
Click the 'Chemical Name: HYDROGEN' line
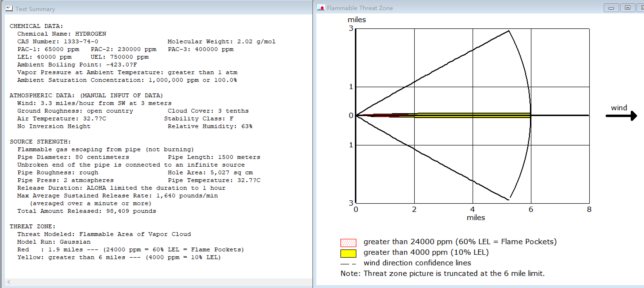click(x=61, y=34)
